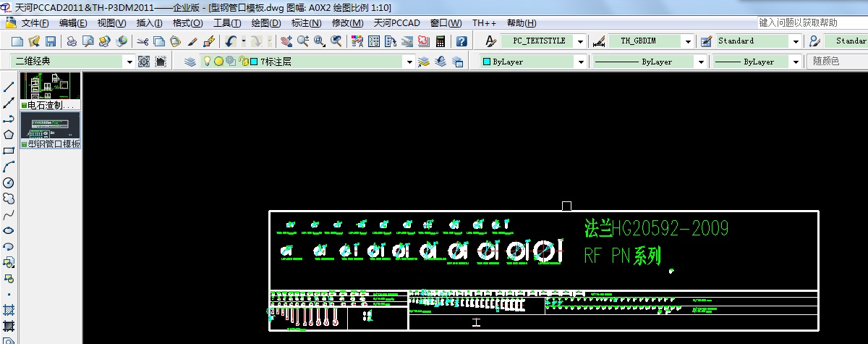
Task: Expand the 7标注层 layer dropdown
Action: (x=410, y=62)
